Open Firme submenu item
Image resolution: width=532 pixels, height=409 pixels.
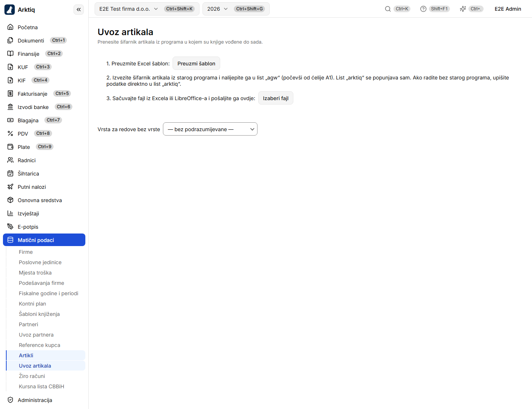[x=46, y=252]
